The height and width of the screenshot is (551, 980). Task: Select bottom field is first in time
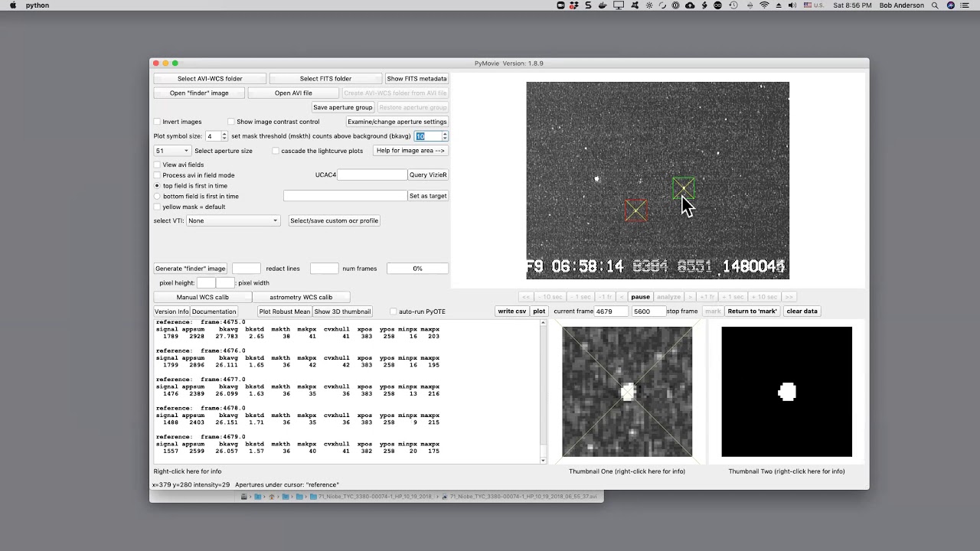coord(157,197)
